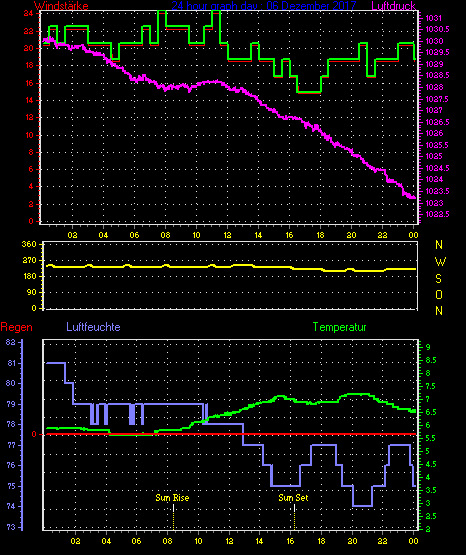The width and height of the screenshot is (466, 555).
Task: Click humidity axis value 76
Action: [11, 465]
